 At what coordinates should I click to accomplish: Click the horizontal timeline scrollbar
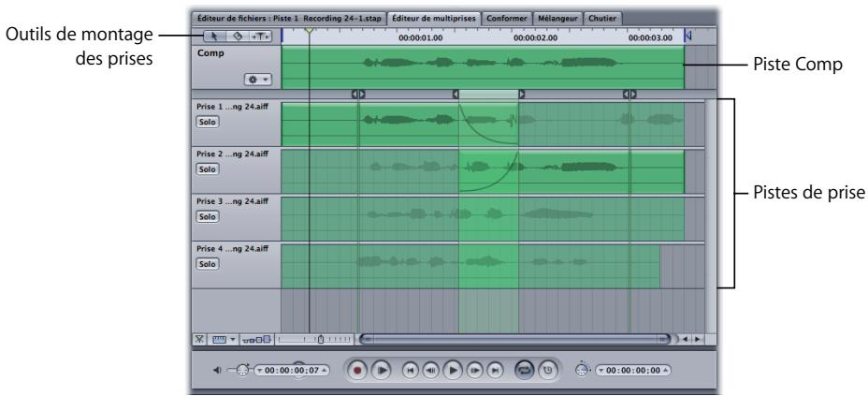coord(516,339)
